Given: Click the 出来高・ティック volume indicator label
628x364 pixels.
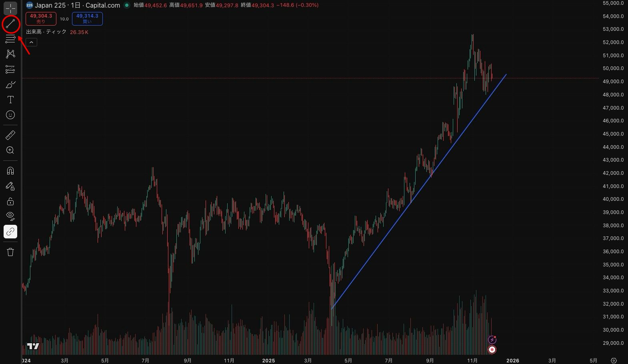Looking at the screenshot, I should [x=46, y=32].
